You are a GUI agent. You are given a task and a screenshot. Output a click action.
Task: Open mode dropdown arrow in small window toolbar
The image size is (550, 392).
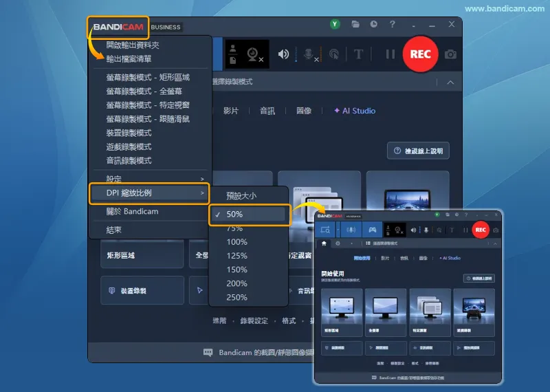(x=338, y=230)
